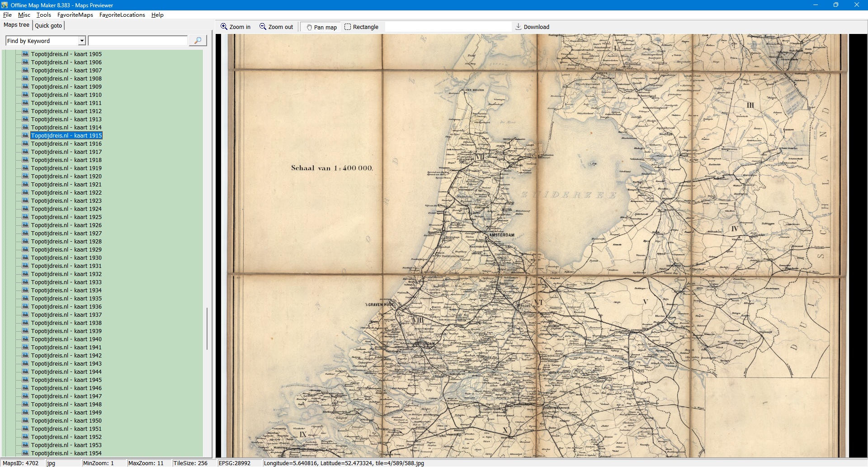The width and height of the screenshot is (868, 467).
Task: Click Amsterdam on the historical map
Action: [x=502, y=235]
